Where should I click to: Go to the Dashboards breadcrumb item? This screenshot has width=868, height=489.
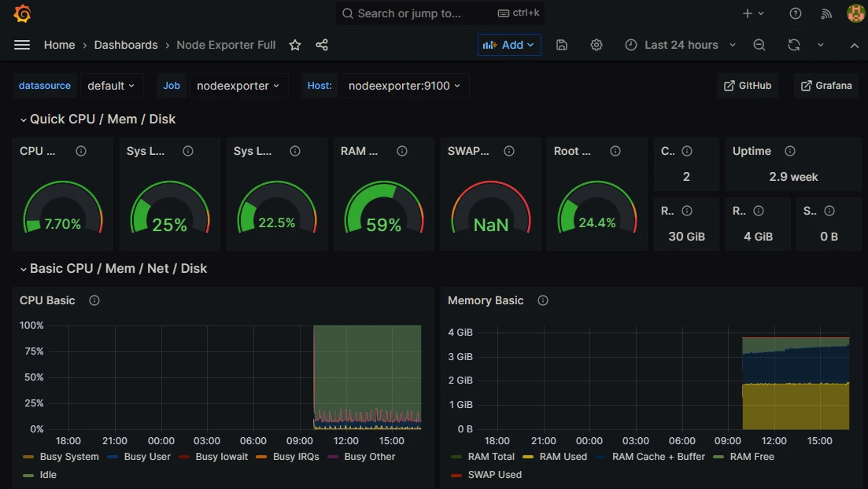126,45
